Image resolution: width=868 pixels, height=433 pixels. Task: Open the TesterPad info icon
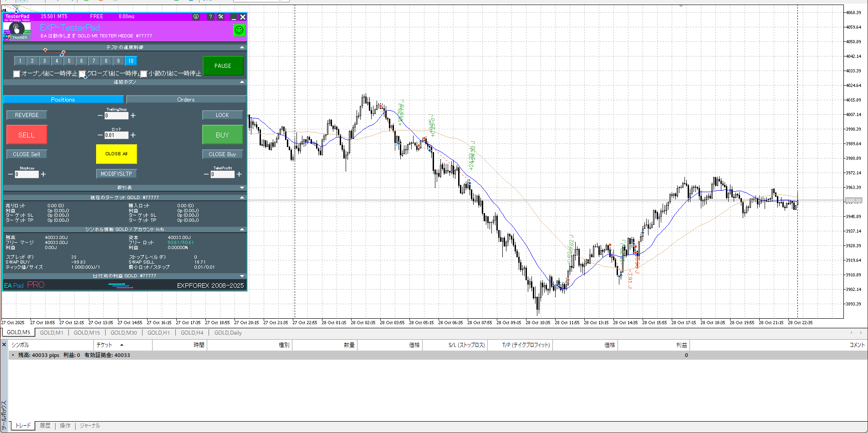(x=196, y=17)
